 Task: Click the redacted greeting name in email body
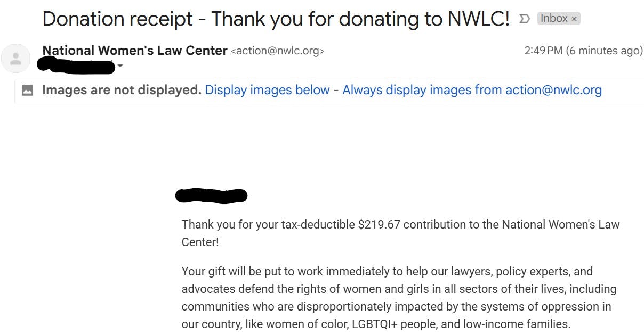(x=211, y=195)
